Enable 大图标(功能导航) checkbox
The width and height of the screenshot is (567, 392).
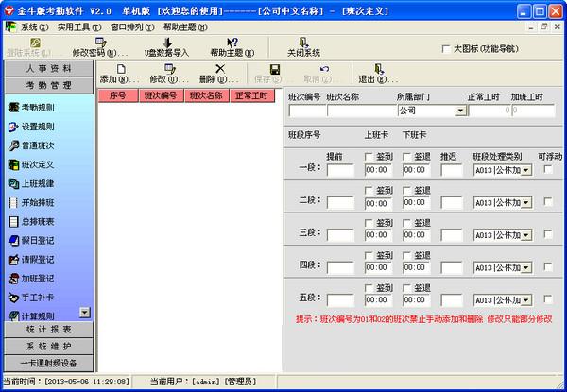click(x=446, y=49)
